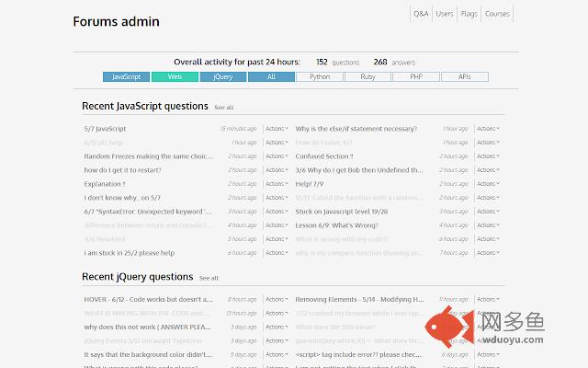The width and height of the screenshot is (588, 368).
Task: Open Actions dropdown for '5/7 JavaScript'
Action: pos(277,129)
